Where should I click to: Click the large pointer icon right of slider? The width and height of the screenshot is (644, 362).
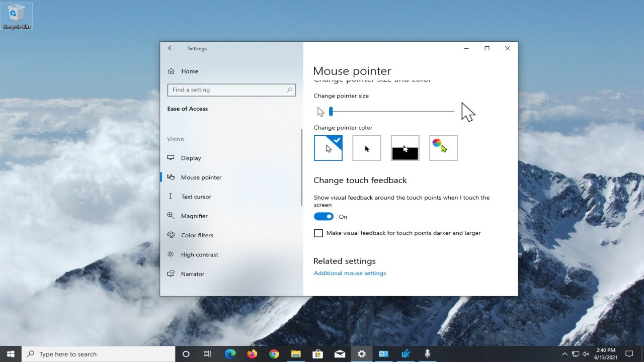[468, 112]
